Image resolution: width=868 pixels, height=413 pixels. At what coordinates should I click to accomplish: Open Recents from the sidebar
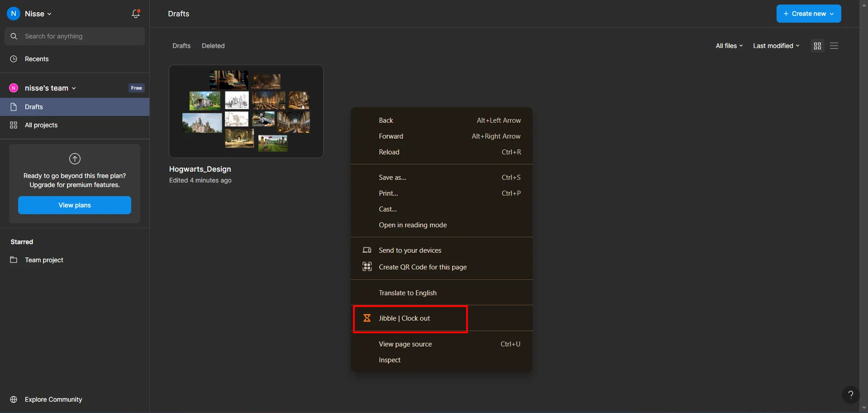point(37,59)
